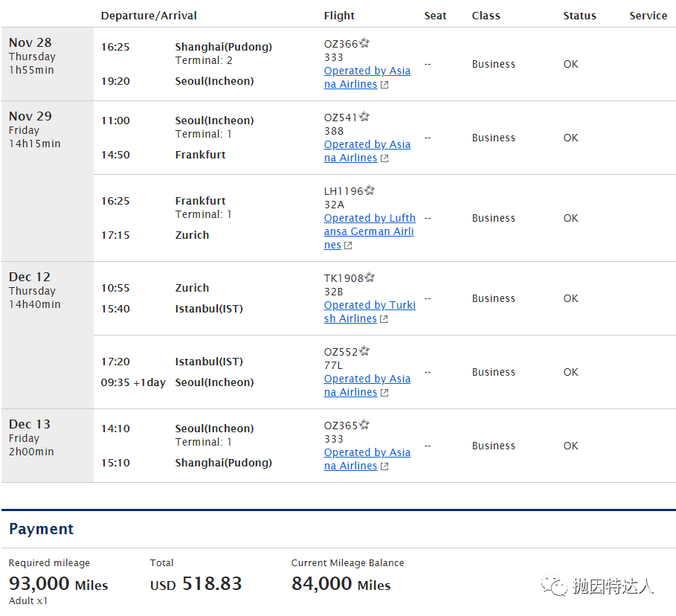
Task: Click flight number LH1196
Action: click(344, 191)
